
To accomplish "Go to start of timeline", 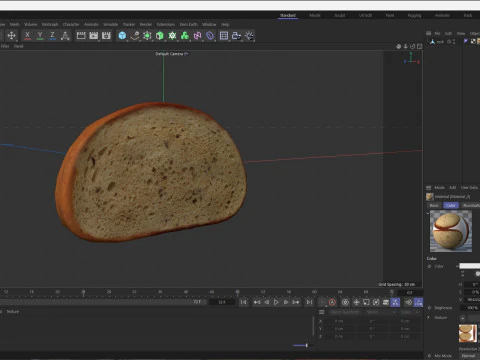I will pos(244,302).
